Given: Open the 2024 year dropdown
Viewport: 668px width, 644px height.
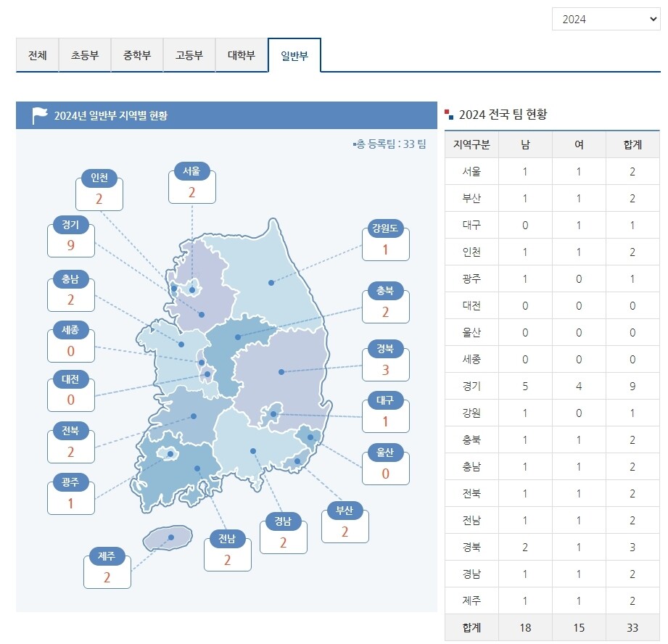Looking at the screenshot, I should (x=606, y=20).
